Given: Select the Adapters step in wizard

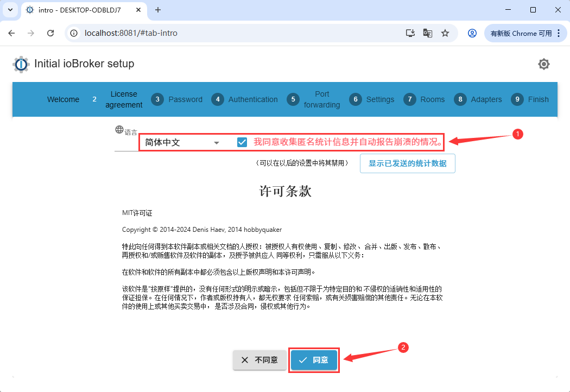Looking at the screenshot, I should [478, 99].
